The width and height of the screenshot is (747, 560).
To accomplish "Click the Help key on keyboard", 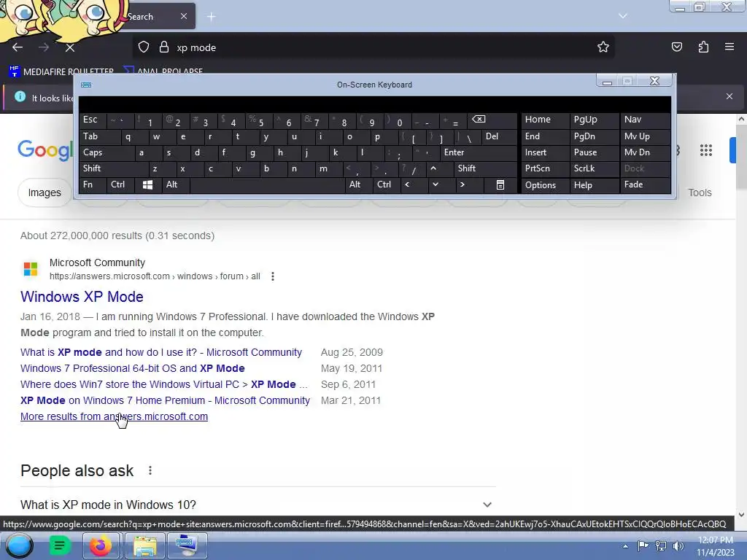I will [x=594, y=185].
